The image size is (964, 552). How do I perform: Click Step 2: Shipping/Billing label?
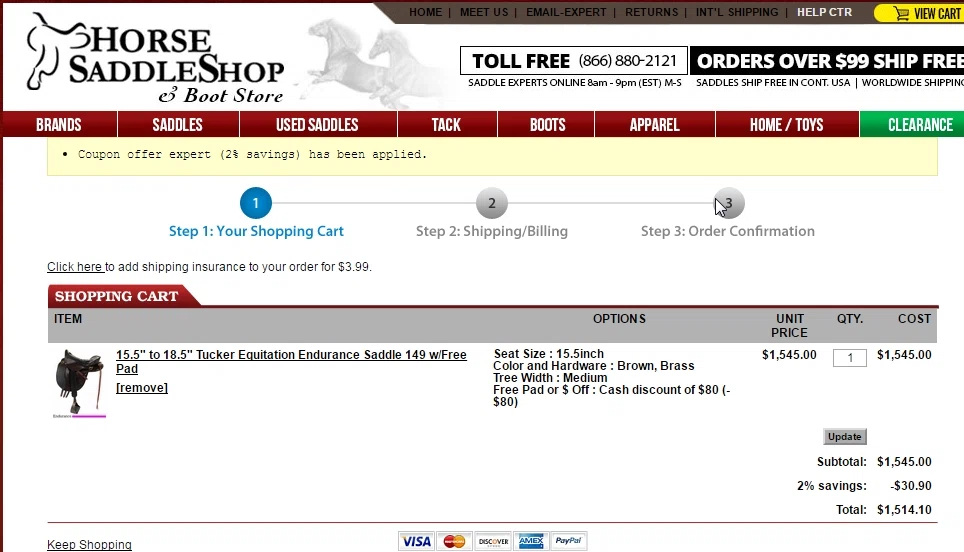coord(492,231)
